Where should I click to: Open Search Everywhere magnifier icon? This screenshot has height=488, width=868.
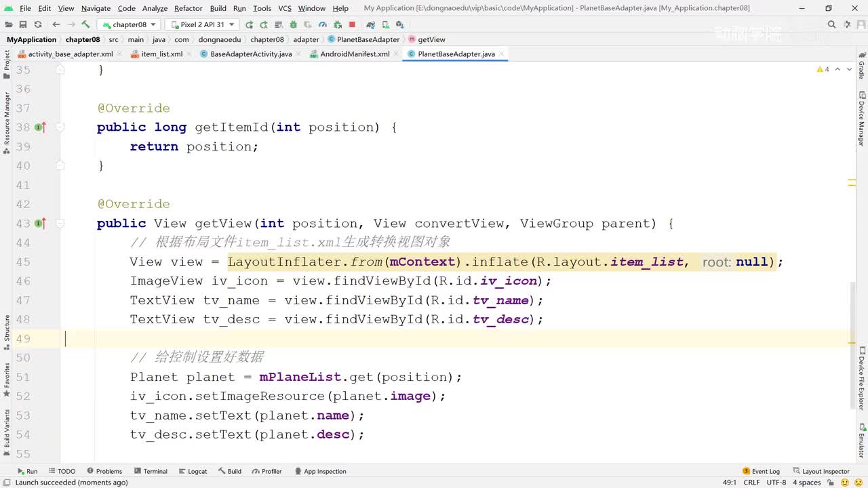pos(831,24)
